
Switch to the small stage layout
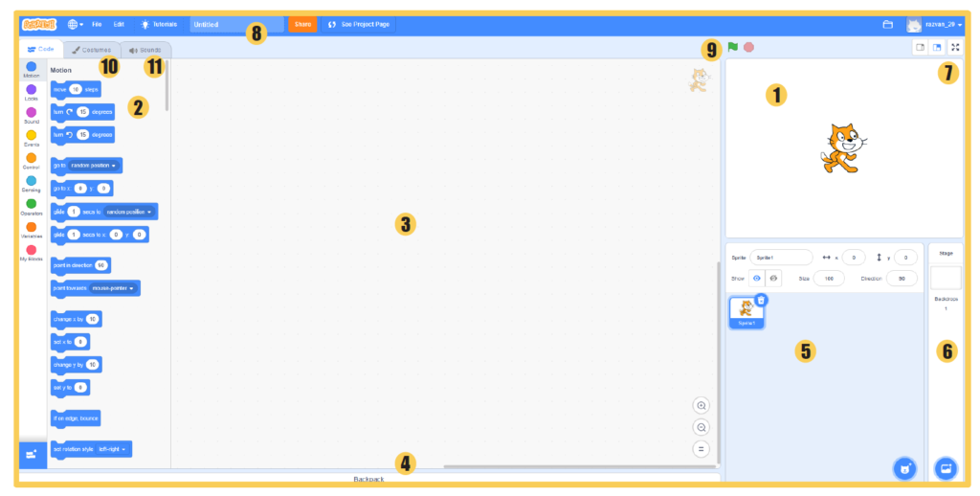(919, 47)
